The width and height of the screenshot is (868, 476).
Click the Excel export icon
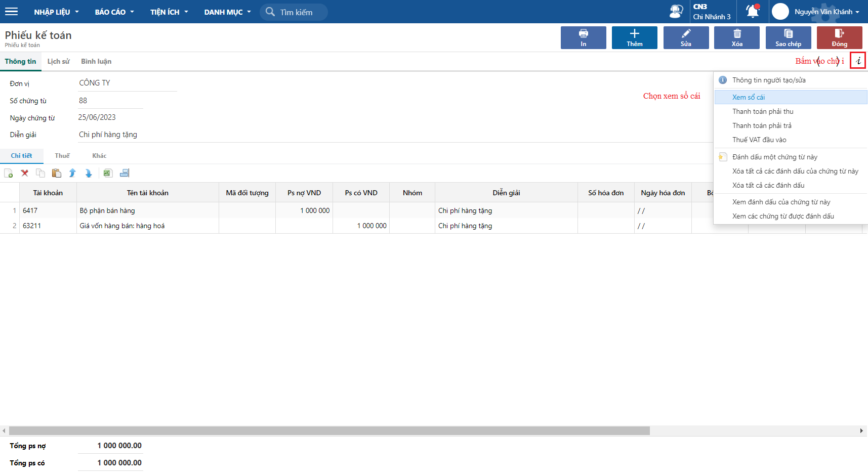pos(107,173)
